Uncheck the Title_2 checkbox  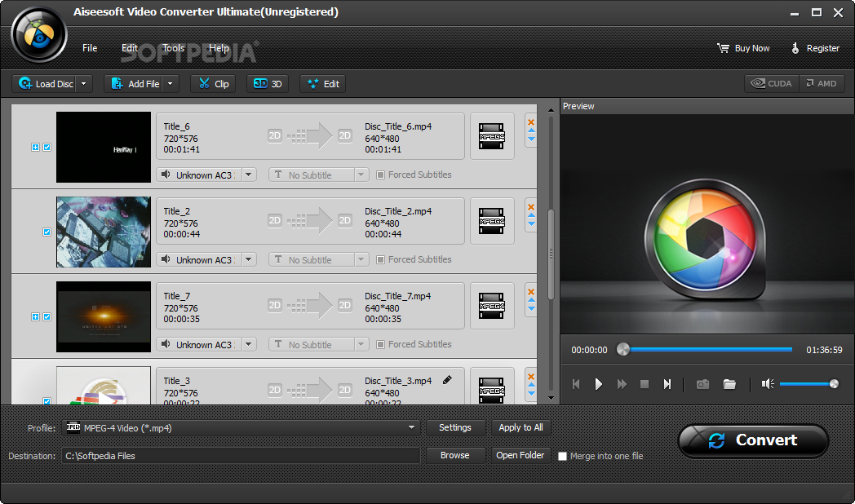(x=47, y=232)
